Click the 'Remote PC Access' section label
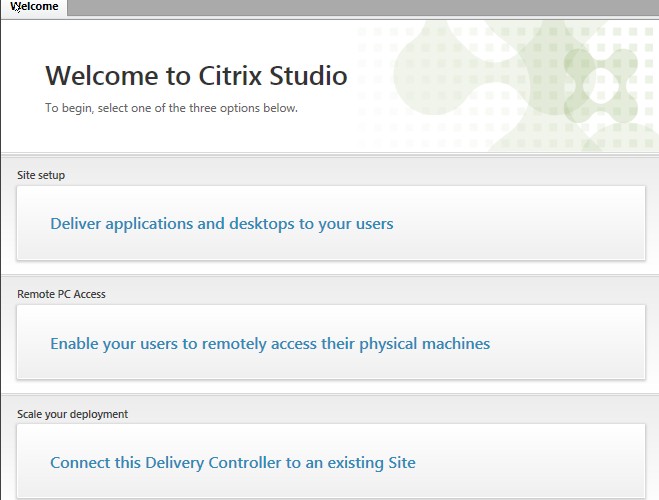This screenshot has width=659, height=500. click(x=61, y=294)
